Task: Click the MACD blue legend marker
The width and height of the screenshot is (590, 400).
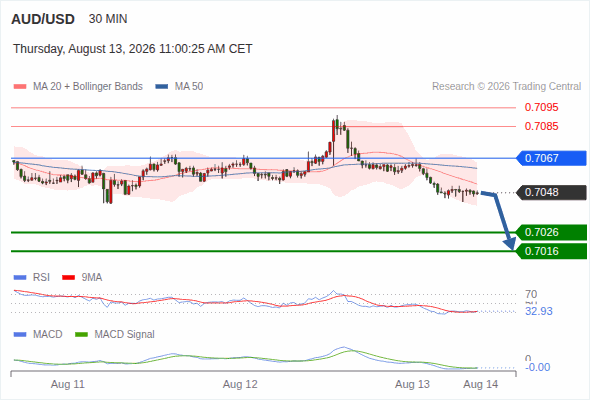Action: (20, 335)
